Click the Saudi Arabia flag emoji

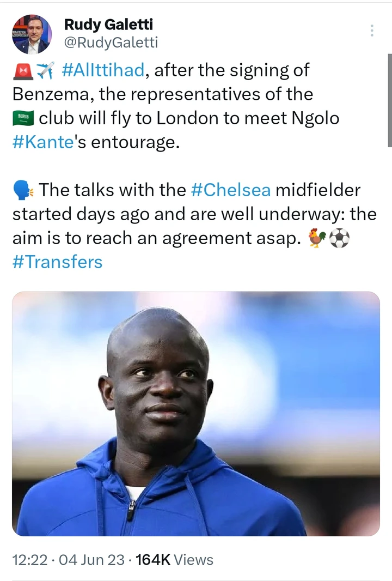(23, 118)
